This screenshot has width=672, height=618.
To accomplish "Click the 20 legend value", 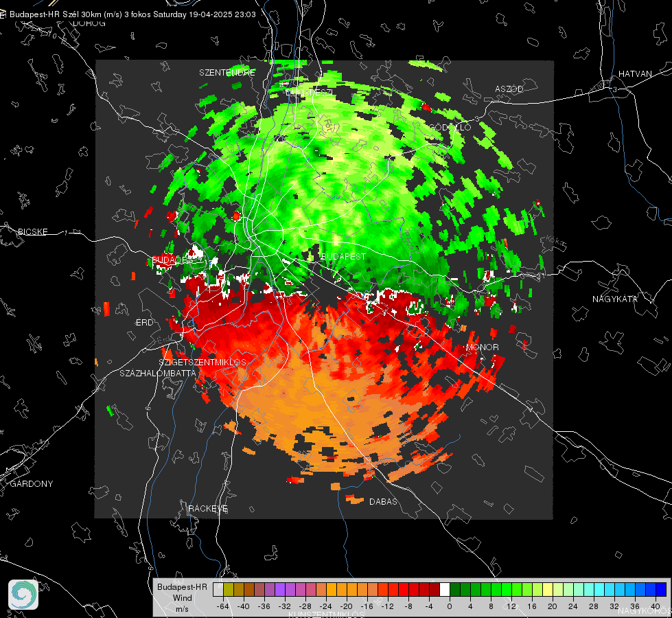I will pyautogui.click(x=553, y=606).
